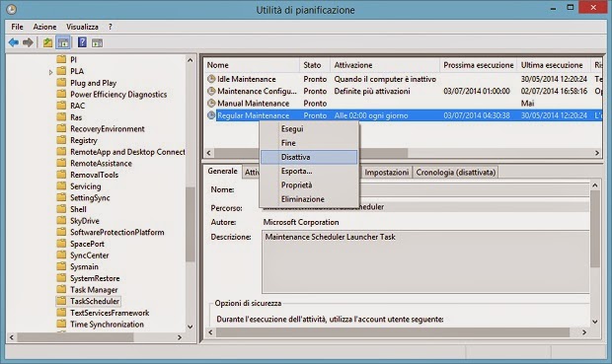Sort by the Stato column header
The width and height of the screenshot is (612, 364).
(x=315, y=65)
